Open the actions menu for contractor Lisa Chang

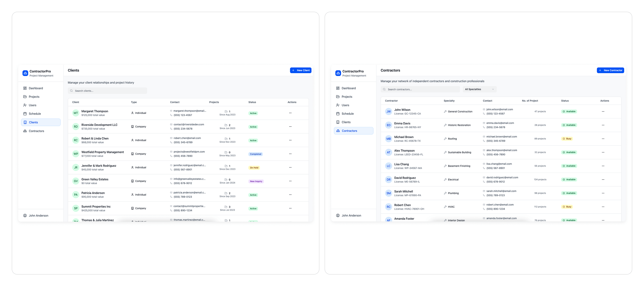pos(603,166)
